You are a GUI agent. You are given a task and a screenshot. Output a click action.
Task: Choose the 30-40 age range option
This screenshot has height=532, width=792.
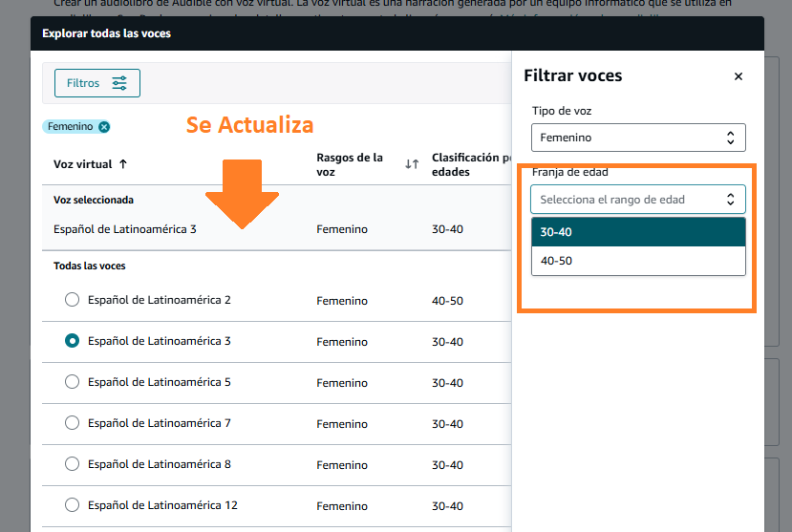pyautogui.click(x=638, y=232)
